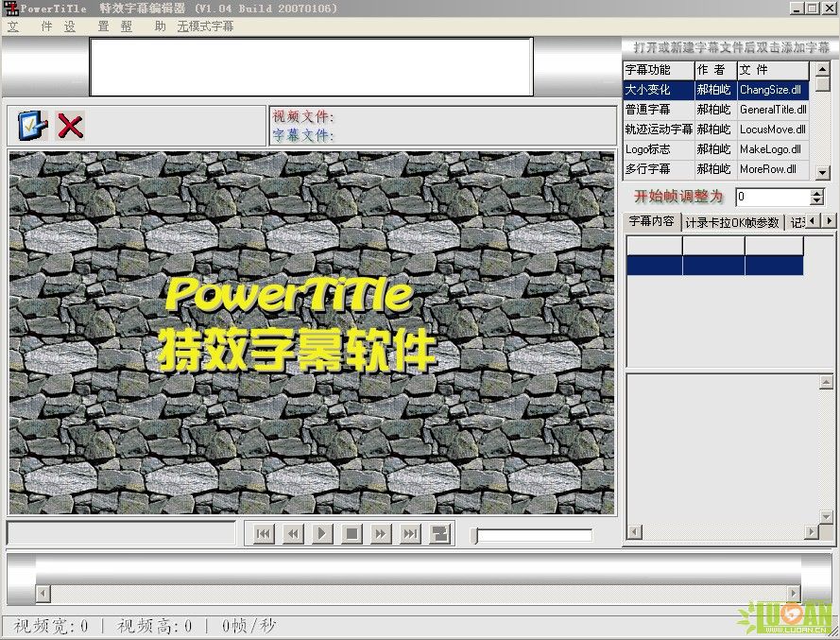Click the red X delete icon
Screen dimensions: 840x640
(x=70, y=126)
